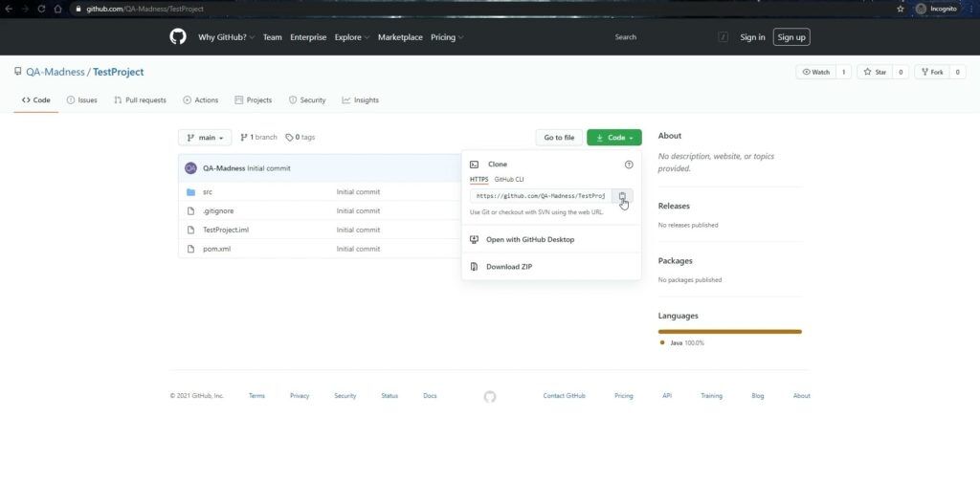The width and height of the screenshot is (980, 484).
Task: Click the file icon beside TestProject.iml
Action: click(x=191, y=230)
